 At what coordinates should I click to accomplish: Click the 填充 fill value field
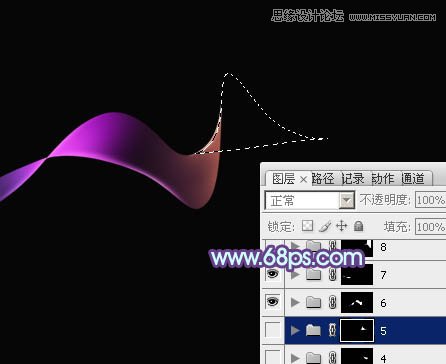pos(430,227)
